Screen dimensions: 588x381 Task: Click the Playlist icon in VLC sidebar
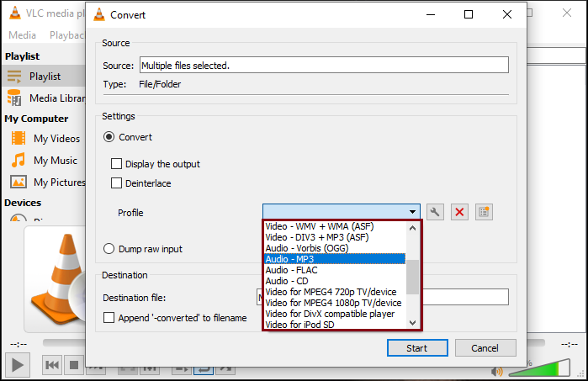coord(14,77)
